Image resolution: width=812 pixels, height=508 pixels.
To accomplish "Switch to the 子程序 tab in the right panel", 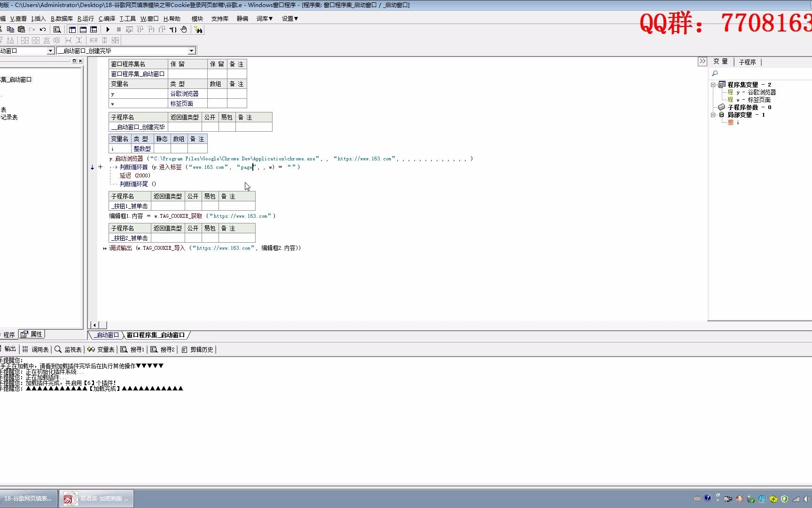I will point(747,62).
